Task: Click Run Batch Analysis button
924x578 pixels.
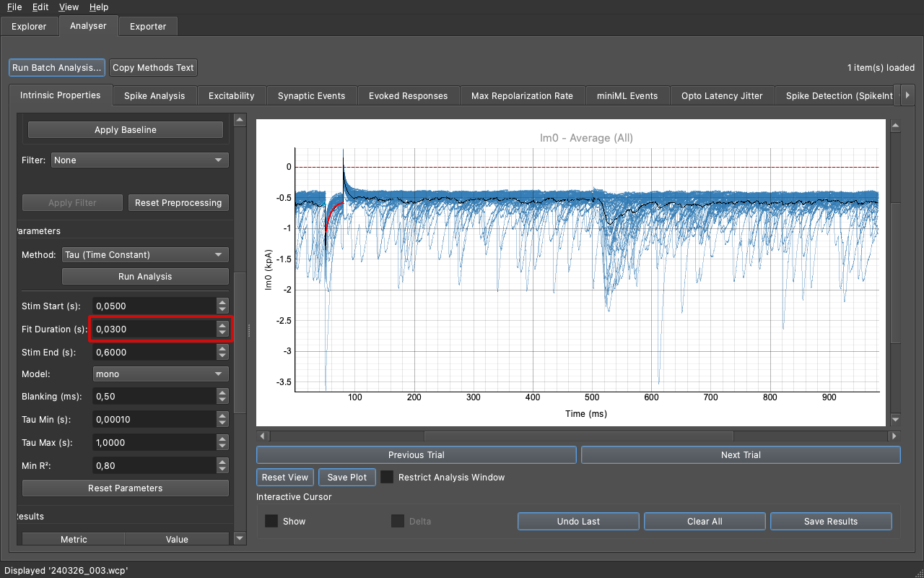Action: coord(57,67)
